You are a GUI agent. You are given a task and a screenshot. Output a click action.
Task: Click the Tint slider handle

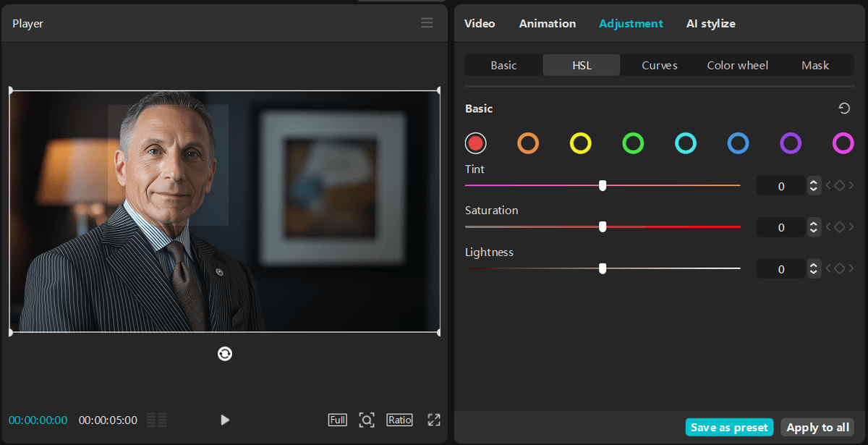[603, 185]
